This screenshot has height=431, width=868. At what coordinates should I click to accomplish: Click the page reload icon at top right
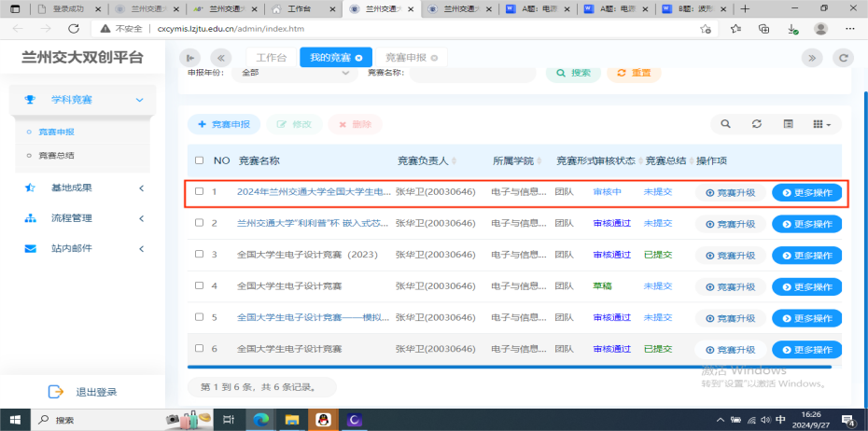pos(843,58)
